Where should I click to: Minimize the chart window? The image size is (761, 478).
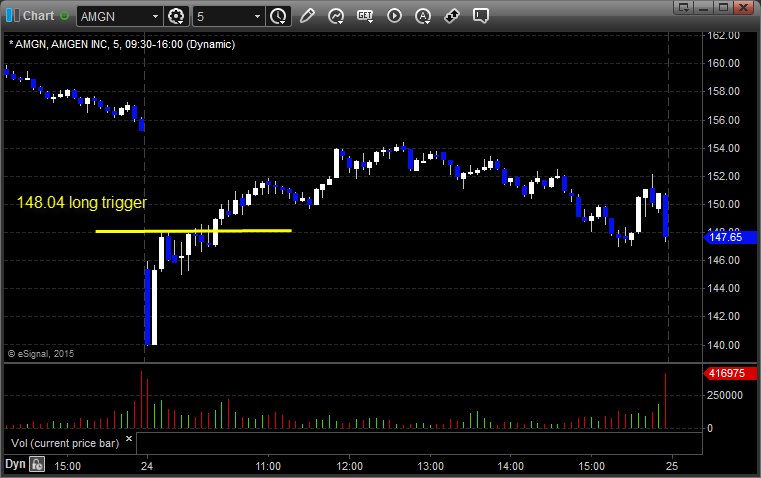pos(704,7)
